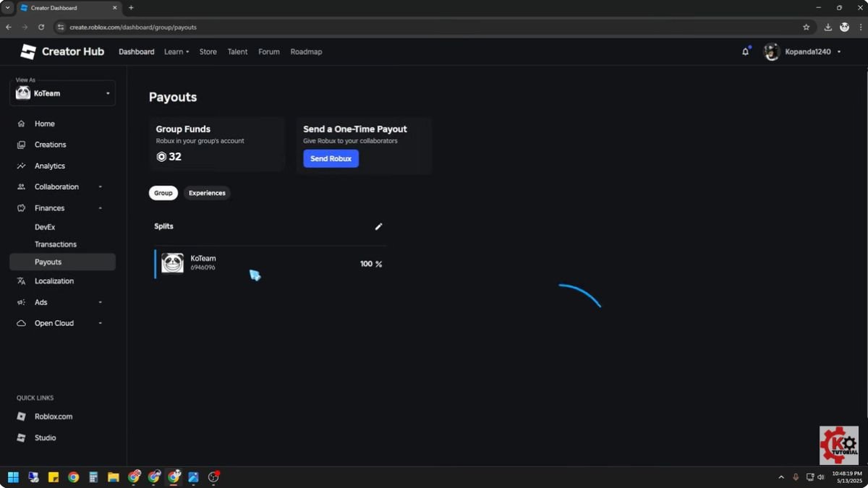Select the Group filter pill
The image size is (868, 488).
tap(163, 193)
